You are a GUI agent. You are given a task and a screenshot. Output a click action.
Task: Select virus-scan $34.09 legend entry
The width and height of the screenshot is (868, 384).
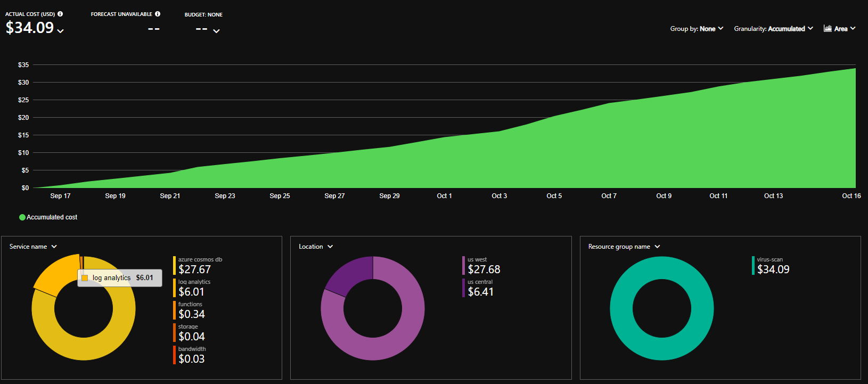pos(771,266)
